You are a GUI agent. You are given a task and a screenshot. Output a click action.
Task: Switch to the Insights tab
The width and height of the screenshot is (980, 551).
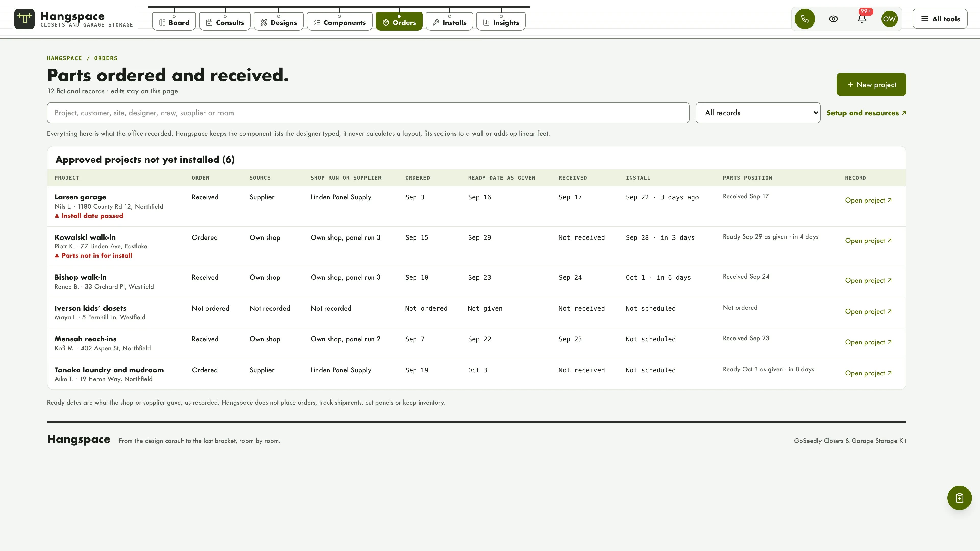coord(501,22)
